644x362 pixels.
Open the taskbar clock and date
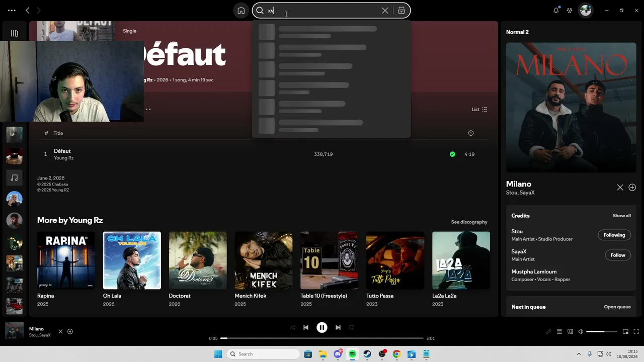click(628, 354)
